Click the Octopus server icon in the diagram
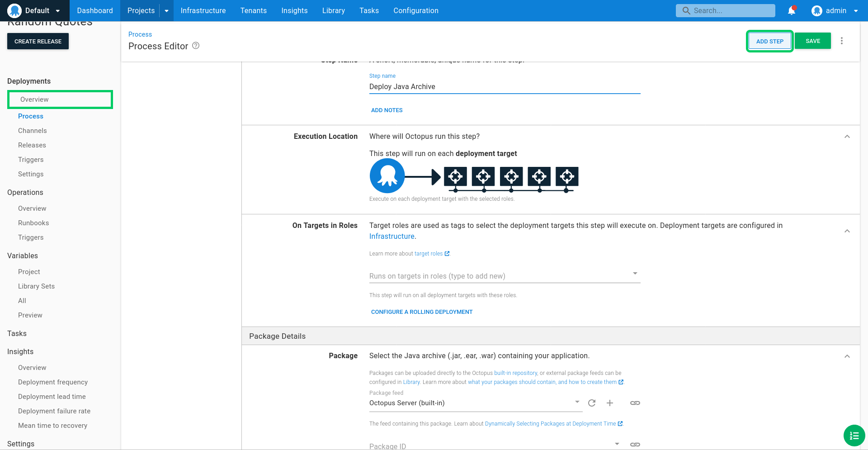 point(387,176)
